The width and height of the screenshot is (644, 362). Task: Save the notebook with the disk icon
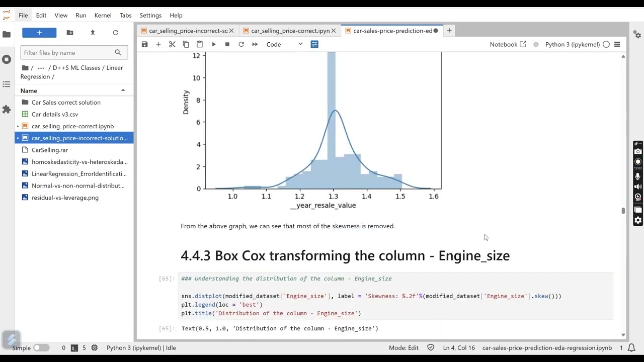[145, 44]
